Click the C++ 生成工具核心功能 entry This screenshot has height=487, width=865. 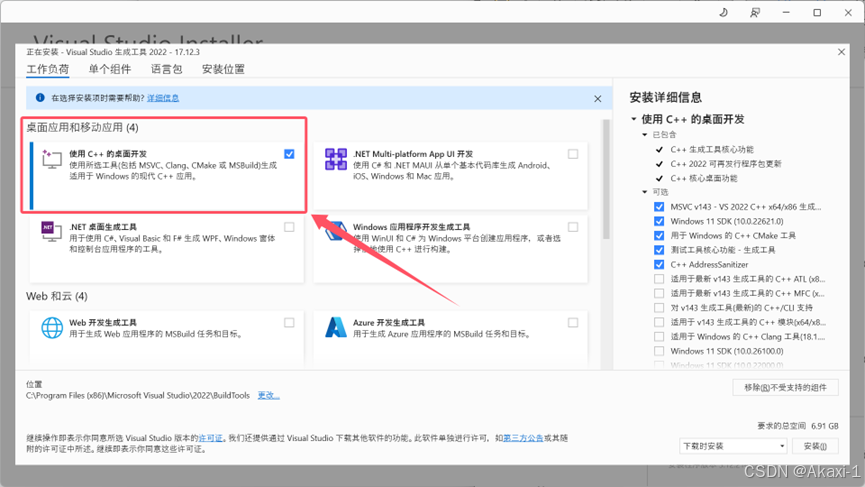tap(712, 149)
